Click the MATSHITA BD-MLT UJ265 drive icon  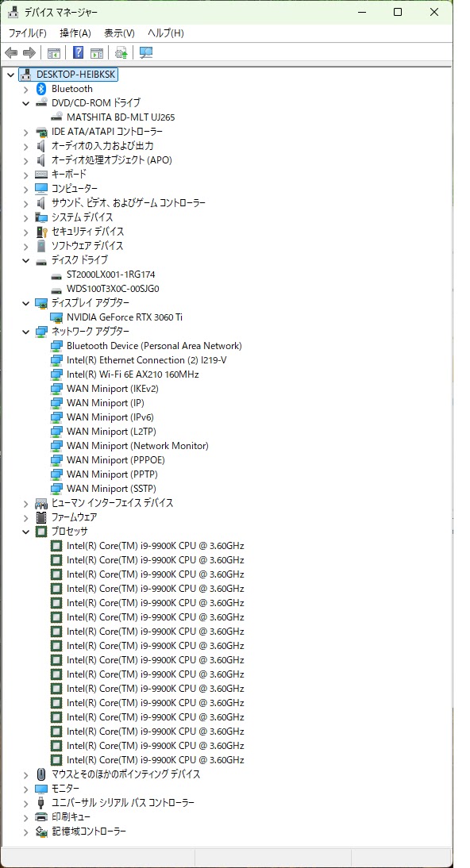coord(56,117)
